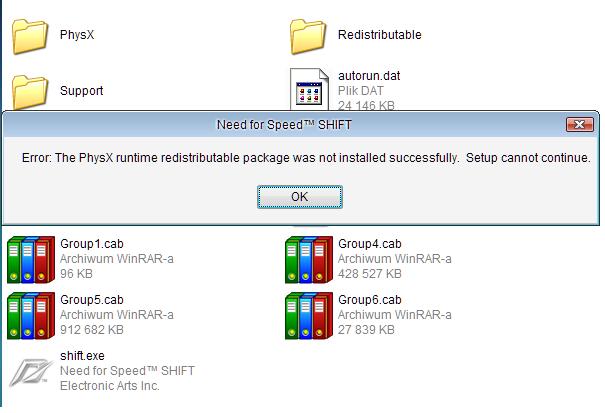Select the Group4.cab archive icon
The image size is (605, 413).
pyautogui.click(x=309, y=259)
